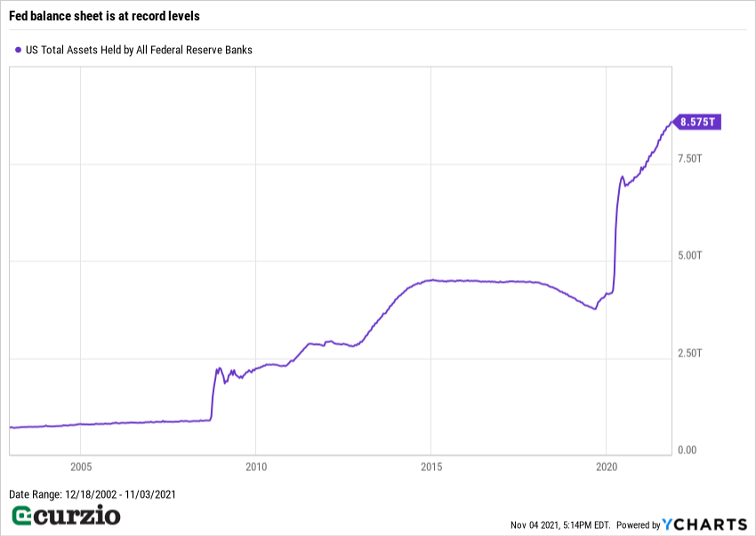Screen dimensions: 756x536
Task: Click the line's plateau at 2015
Action: [431, 280]
